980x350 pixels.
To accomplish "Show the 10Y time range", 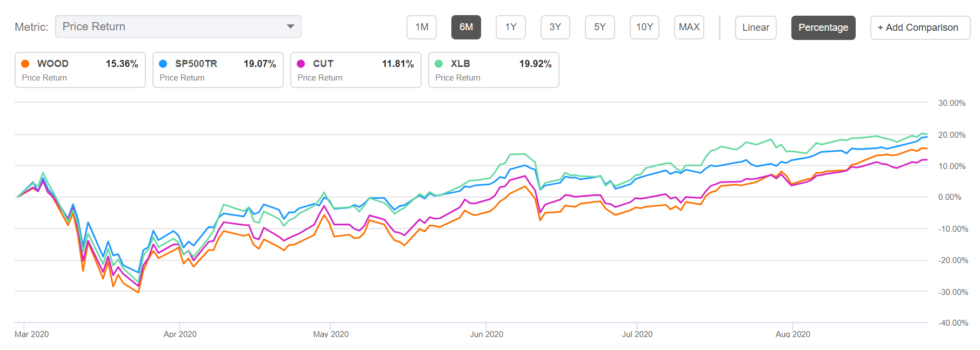I will [644, 28].
